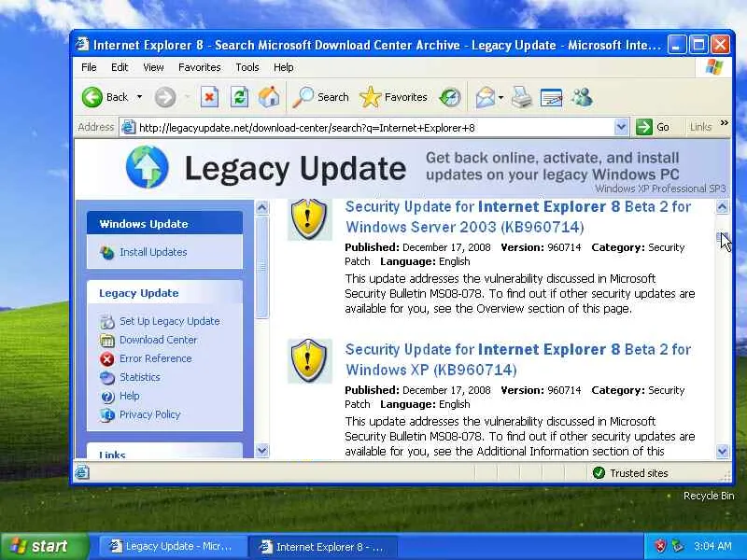747x560 pixels.
Task: Expand the address bar dropdown
Action: 621,127
